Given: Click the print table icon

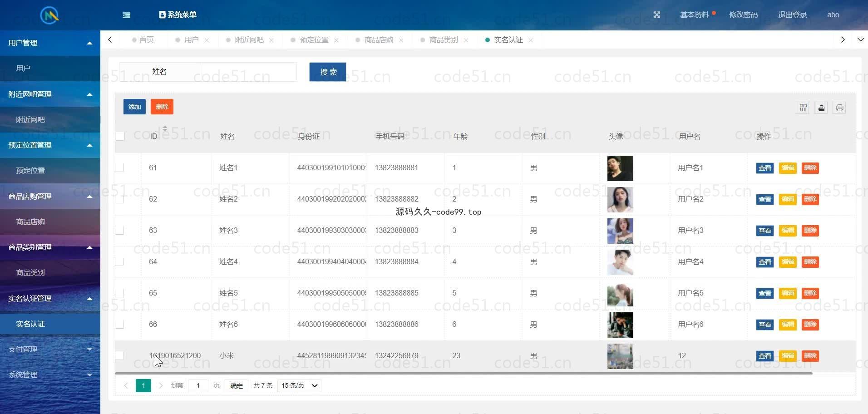Looking at the screenshot, I should tap(839, 108).
